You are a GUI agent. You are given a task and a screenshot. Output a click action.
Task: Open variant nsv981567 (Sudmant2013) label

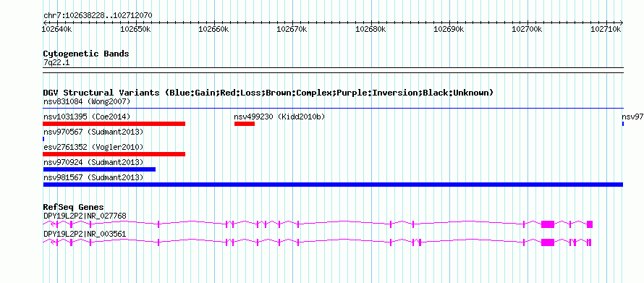[x=93, y=177]
